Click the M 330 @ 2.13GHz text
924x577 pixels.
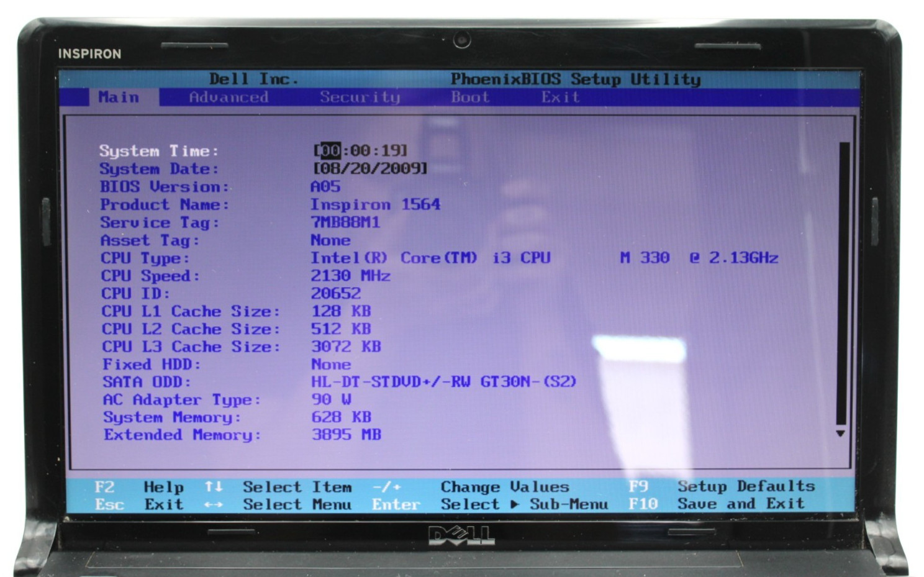(x=699, y=258)
